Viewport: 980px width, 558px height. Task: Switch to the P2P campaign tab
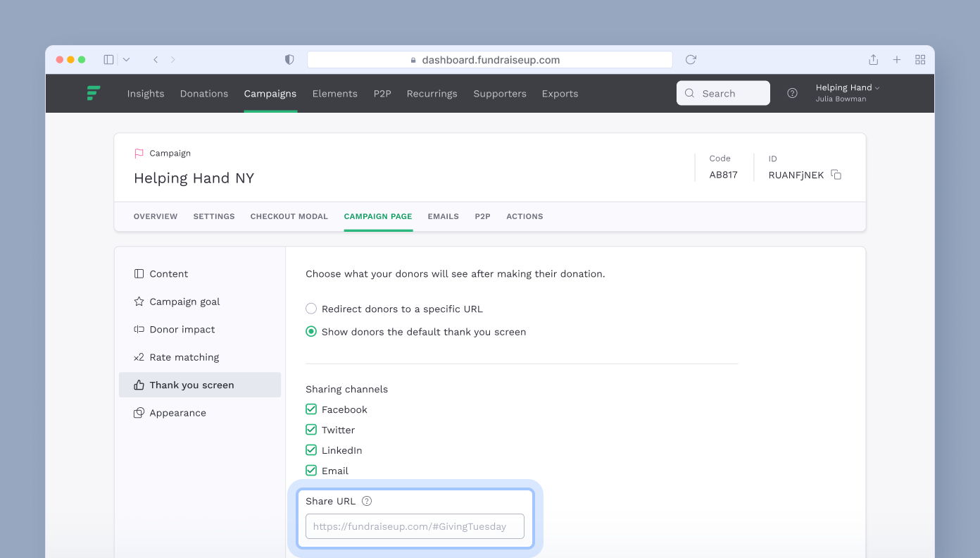tap(482, 216)
